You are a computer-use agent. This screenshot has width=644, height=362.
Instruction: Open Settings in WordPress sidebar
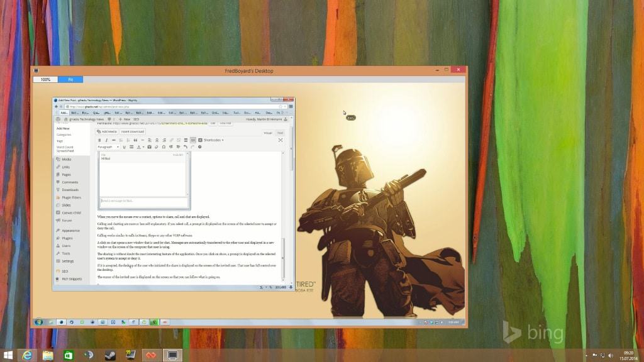(x=68, y=261)
